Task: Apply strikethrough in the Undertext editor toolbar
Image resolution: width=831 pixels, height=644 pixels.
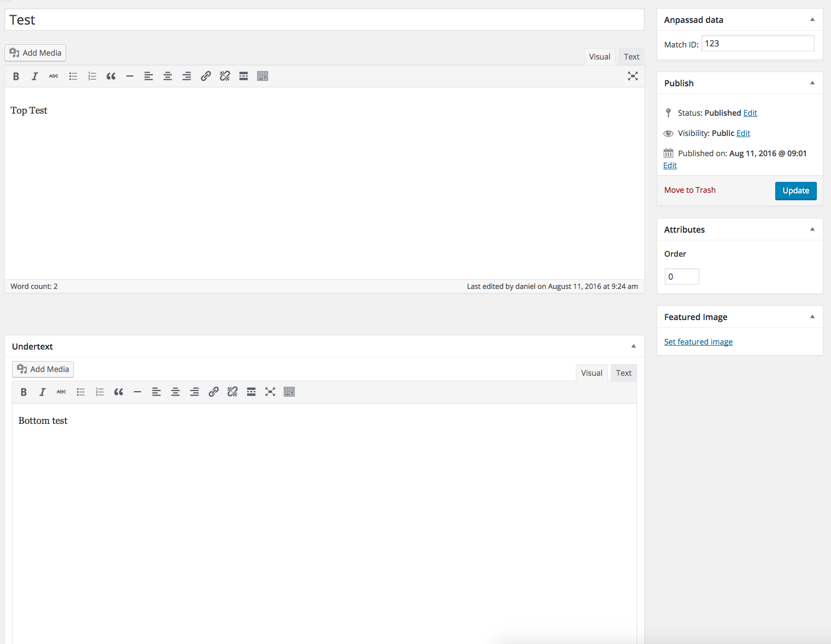Action: (62, 392)
